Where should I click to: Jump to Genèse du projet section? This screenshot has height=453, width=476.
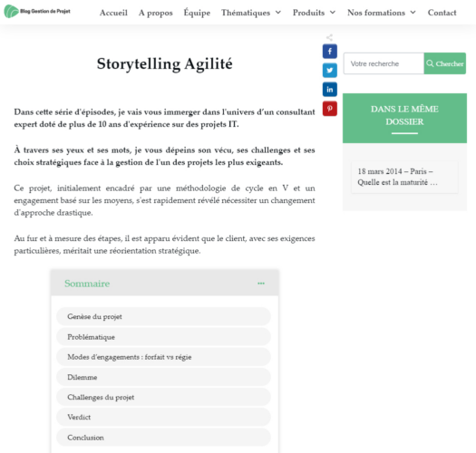click(x=163, y=316)
